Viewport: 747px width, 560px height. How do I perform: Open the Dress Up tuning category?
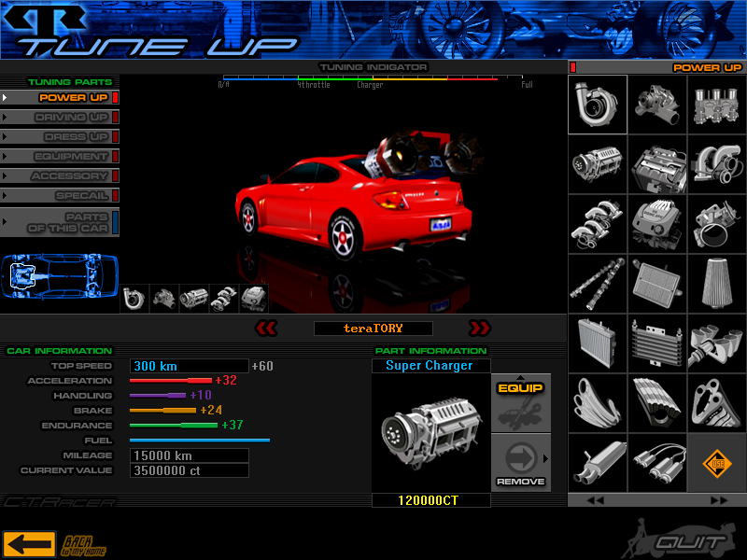coord(71,137)
